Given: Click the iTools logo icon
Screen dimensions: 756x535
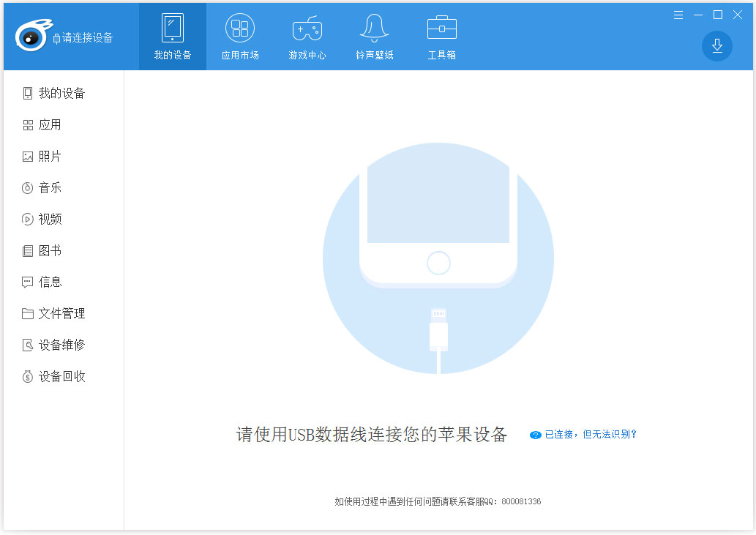Looking at the screenshot, I should coord(33,33).
